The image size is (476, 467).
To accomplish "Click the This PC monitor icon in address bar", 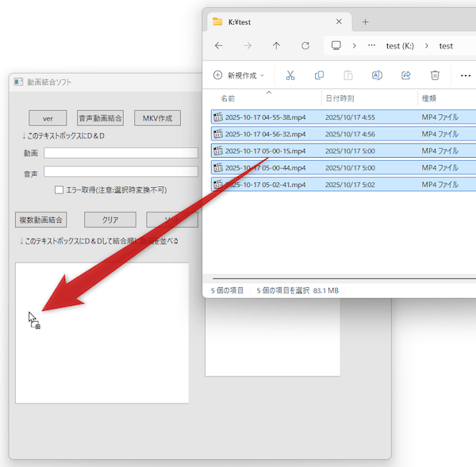I will click(336, 45).
